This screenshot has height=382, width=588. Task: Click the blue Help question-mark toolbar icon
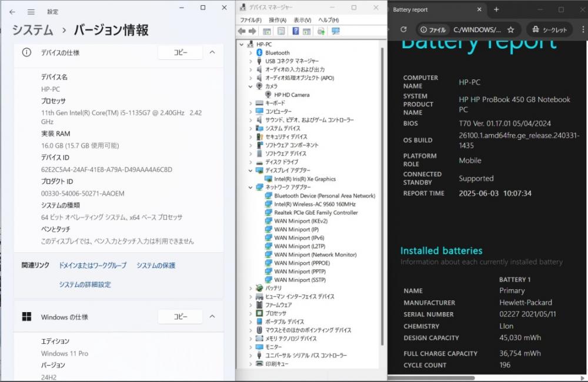tap(296, 31)
